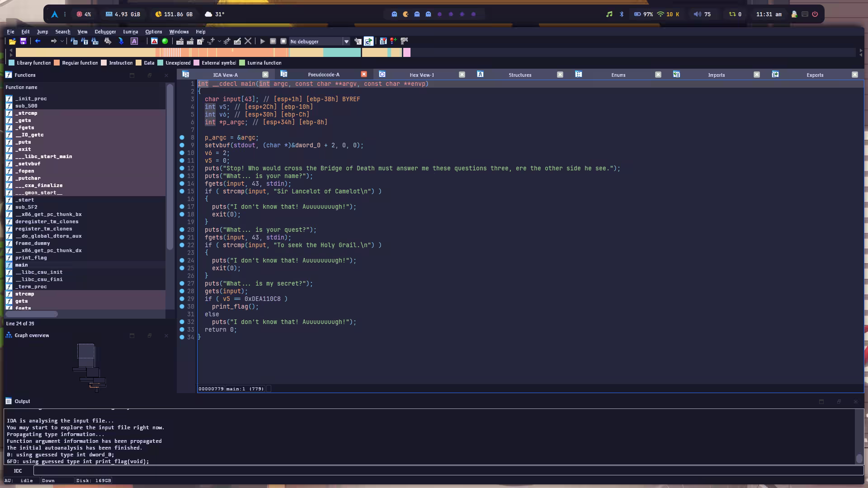Toggle breakpoint dot on line 22

pyautogui.click(x=182, y=245)
